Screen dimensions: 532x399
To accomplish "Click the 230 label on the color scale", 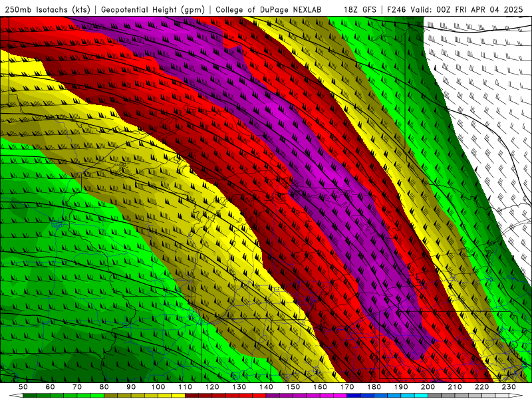I will click(x=509, y=387).
